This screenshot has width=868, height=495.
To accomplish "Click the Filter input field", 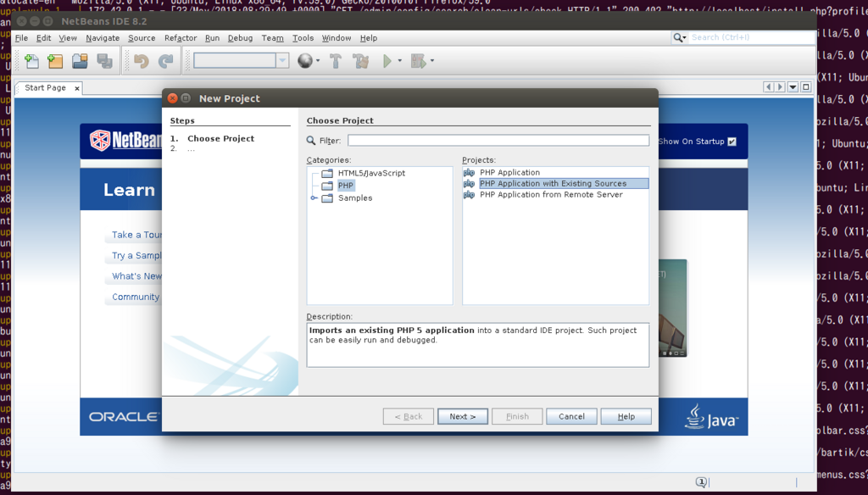I will (498, 141).
